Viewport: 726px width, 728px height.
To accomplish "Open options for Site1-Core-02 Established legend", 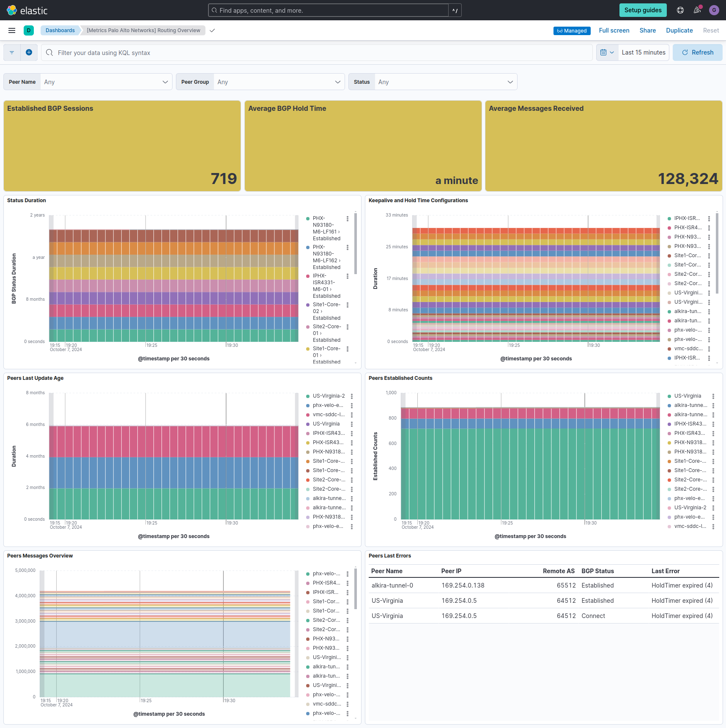I will pyautogui.click(x=348, y=305).
